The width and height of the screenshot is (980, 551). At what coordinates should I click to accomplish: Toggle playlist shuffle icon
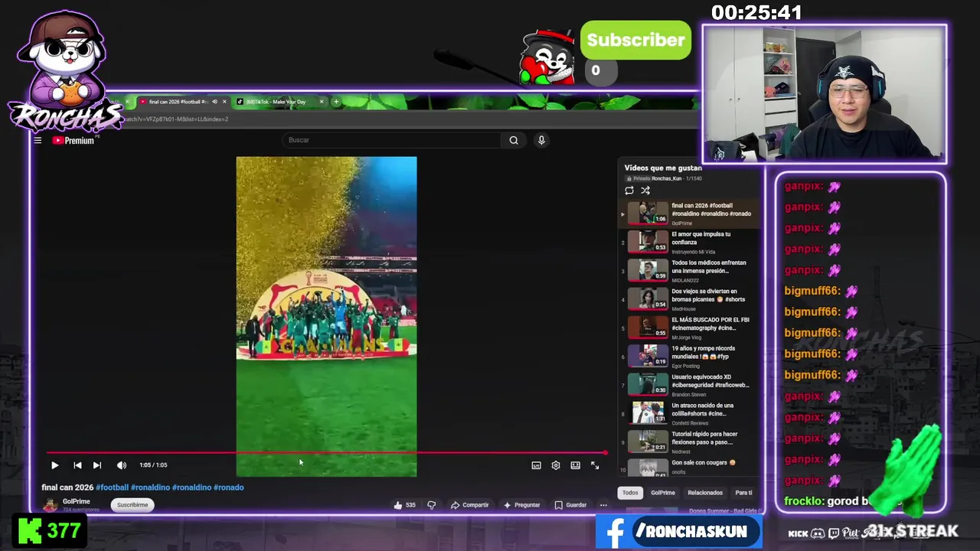[645, 191]
